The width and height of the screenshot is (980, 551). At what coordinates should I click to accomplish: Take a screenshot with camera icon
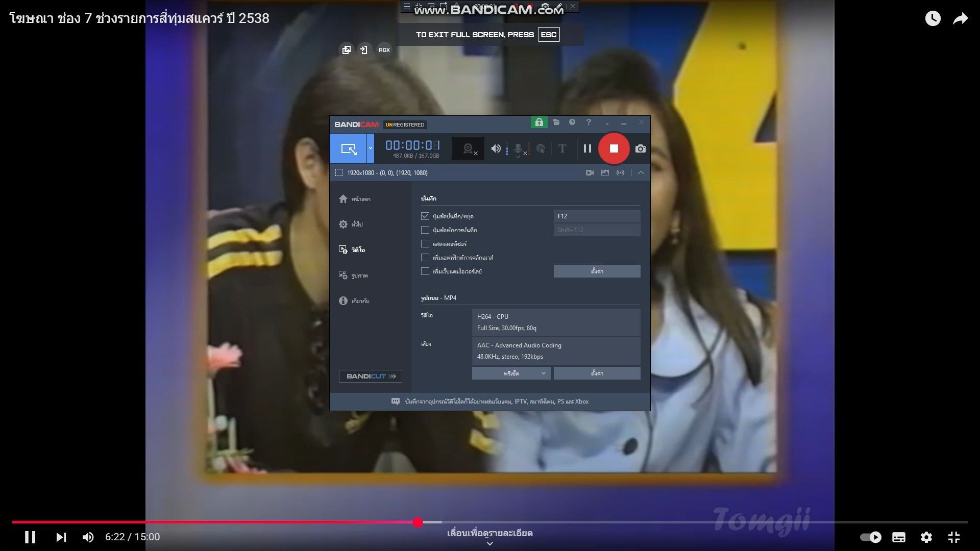(x=640, y=148)
